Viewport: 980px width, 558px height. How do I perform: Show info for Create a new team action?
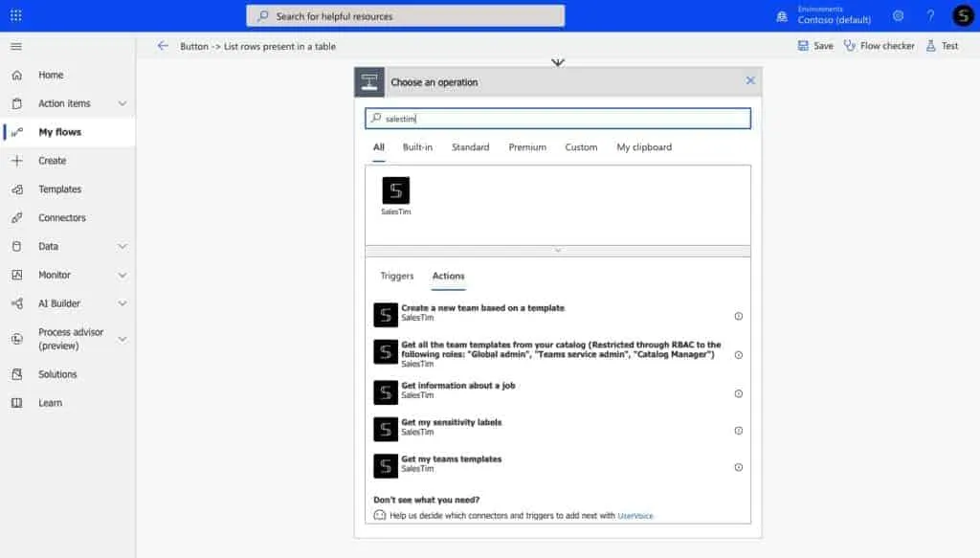point(738,316)
